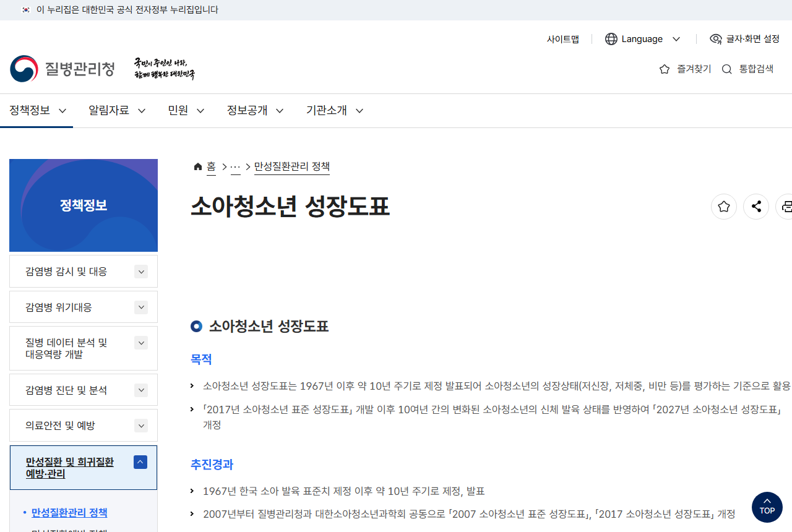Viewport: 792px width, 532px height.
Task: Open font and screen settings eye icon
Action: tap(716, 39)
